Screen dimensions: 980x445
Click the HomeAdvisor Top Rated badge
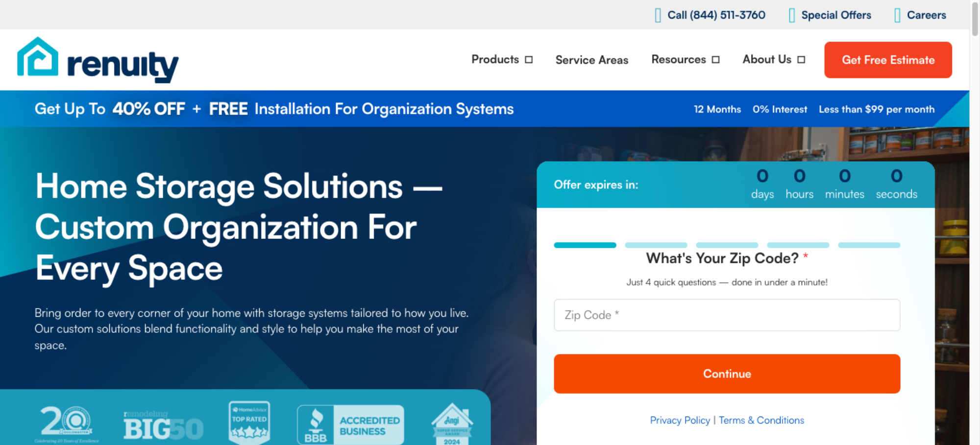[x=249, y=422]
